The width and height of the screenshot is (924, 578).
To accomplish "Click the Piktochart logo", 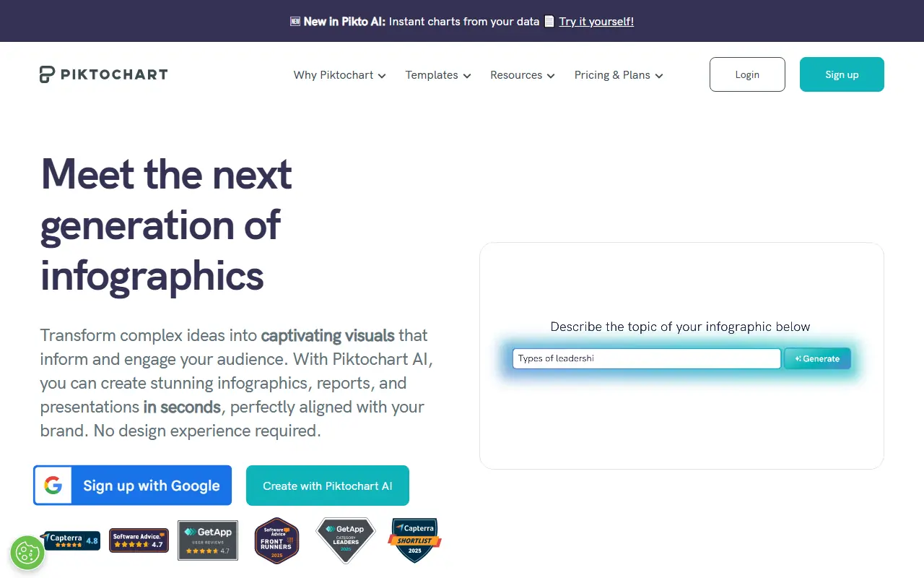I will pyautogui.click(x=103, y=74).
